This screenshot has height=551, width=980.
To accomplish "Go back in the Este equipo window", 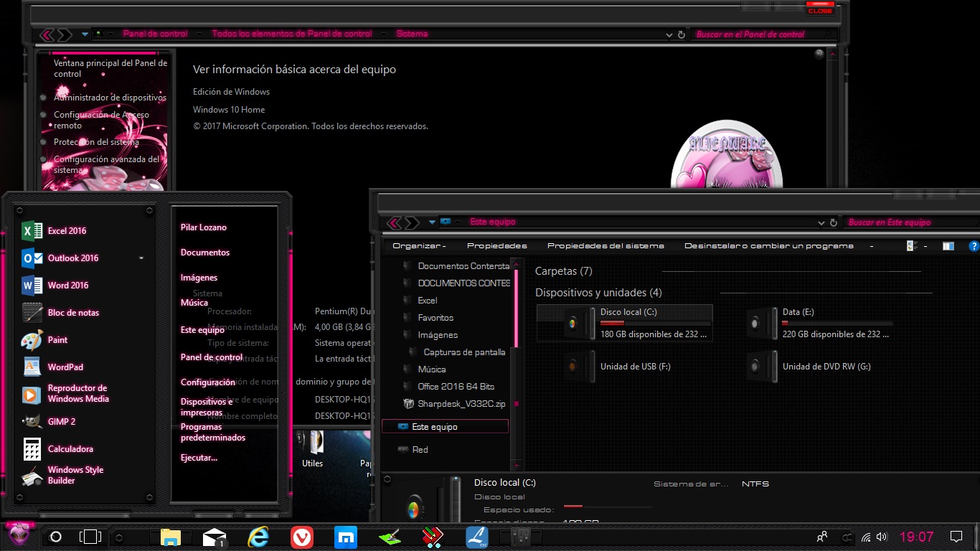I will click(x=393, y=222).
